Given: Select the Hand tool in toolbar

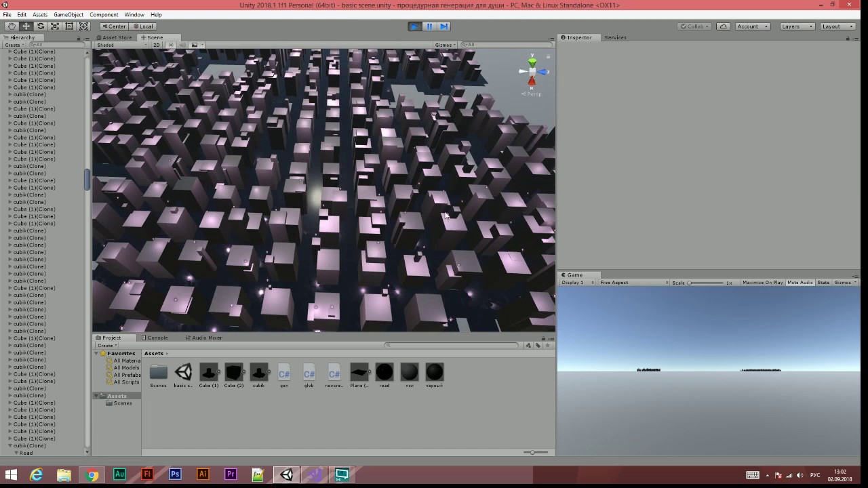Looking at the screenshot, I should coord(12,26).
